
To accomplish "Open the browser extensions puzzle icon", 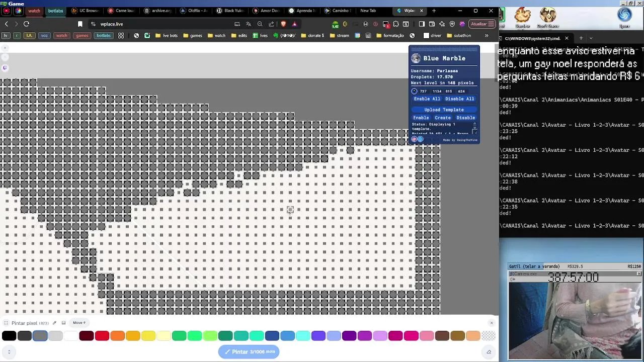I will (396, 24).
